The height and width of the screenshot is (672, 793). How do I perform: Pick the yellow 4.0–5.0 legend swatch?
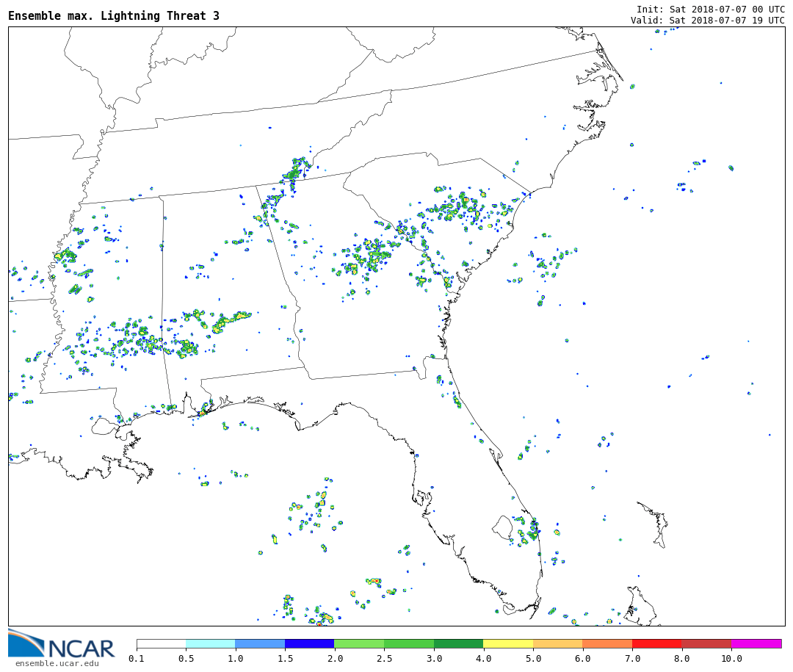(507, 643)
